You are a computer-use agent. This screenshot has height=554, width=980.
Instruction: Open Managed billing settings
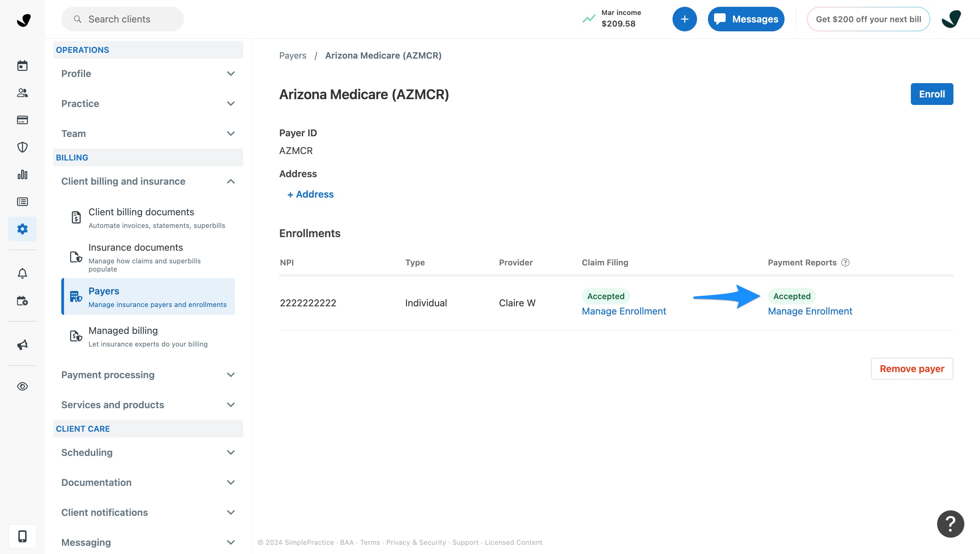pos(148,337)
